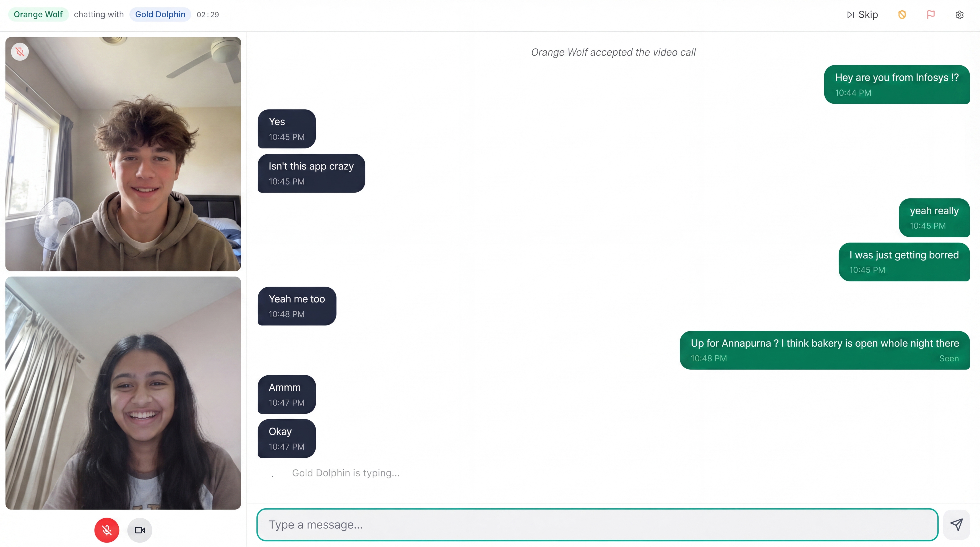Viewport: 980px width, 547px height.
Task: Click the 'Yeah me too' message bubble
Action: click(297, 306)
